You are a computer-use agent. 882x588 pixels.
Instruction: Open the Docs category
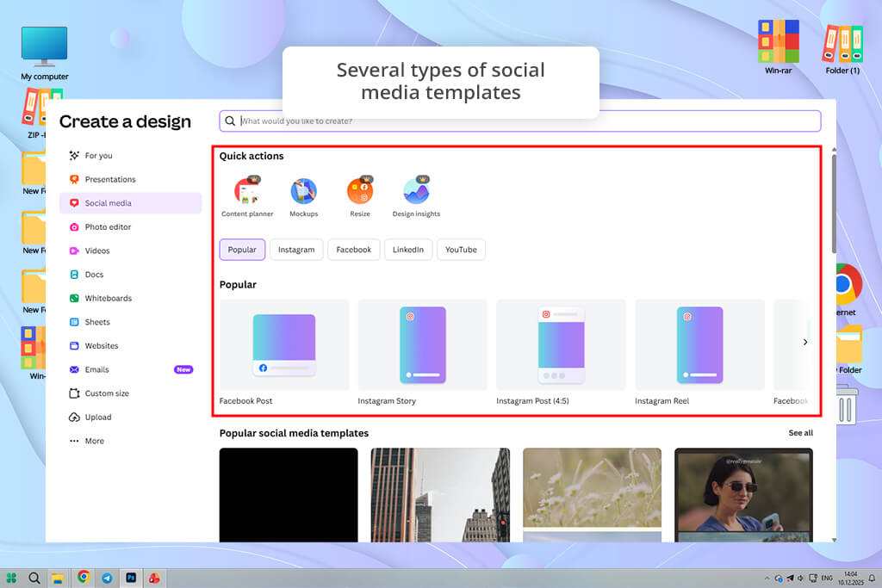131,275
